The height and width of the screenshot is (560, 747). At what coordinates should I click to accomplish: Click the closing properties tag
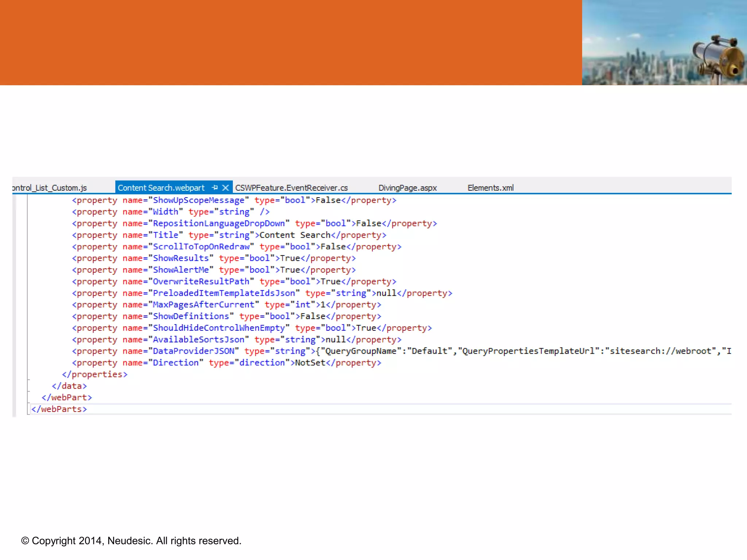click(94, 374)
